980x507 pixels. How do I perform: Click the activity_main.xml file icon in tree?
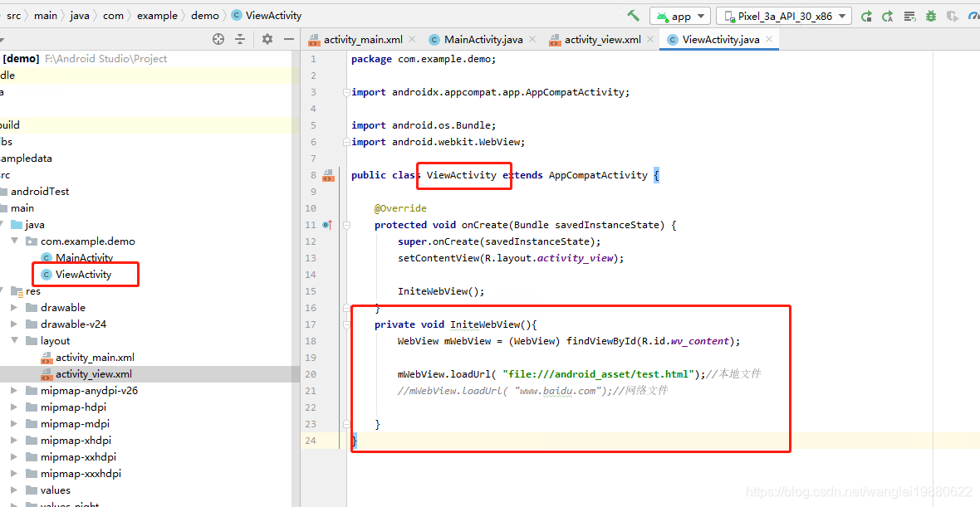coord(47,358)
